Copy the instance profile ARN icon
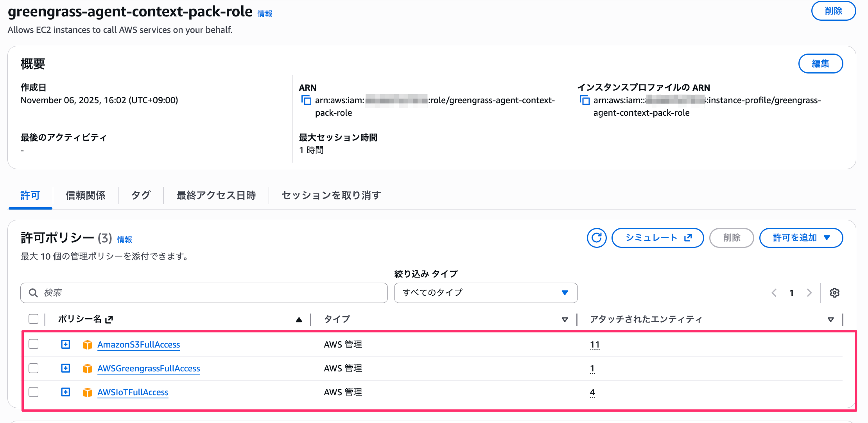Viewport: 868px width, 423px height. tap(584, 100)
